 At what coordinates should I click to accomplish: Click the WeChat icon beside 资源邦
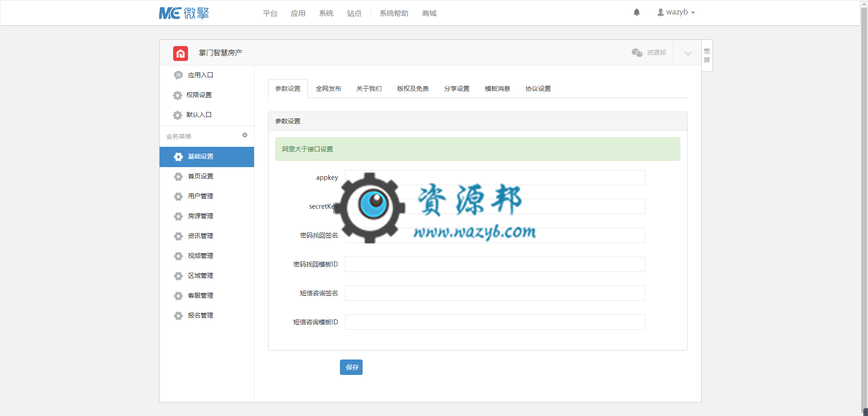pos(637,52)
